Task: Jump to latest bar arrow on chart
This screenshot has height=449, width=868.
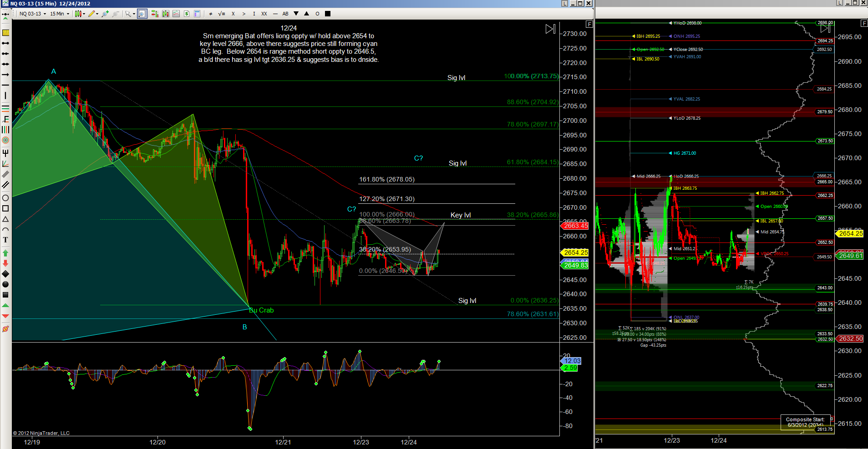Action: pos(550,29)
